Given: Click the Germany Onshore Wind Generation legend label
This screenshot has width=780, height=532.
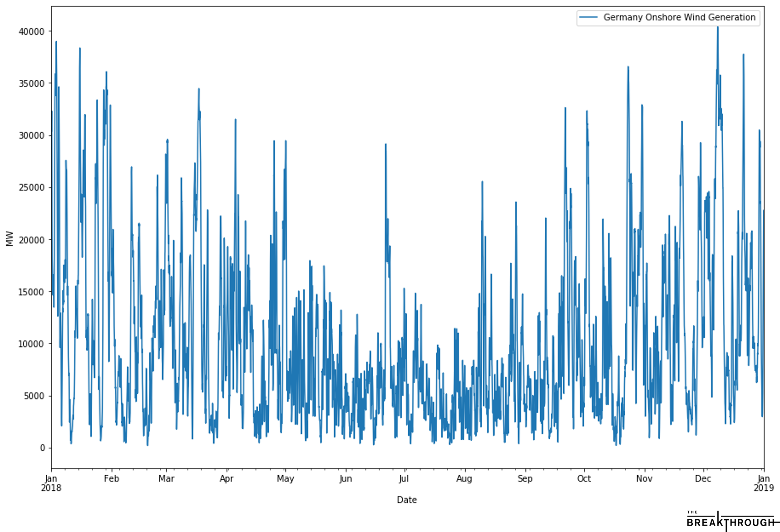Looking at the screenshot, I should click(x=679, y=18).
